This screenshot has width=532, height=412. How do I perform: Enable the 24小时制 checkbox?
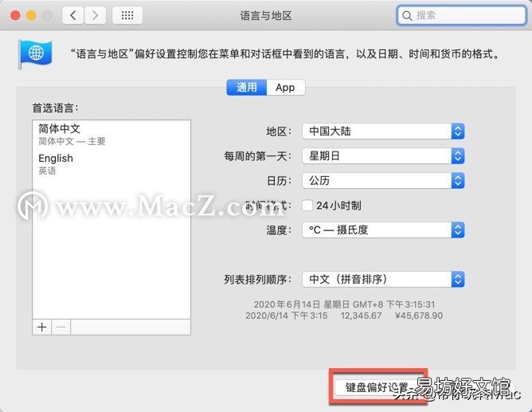307,206
